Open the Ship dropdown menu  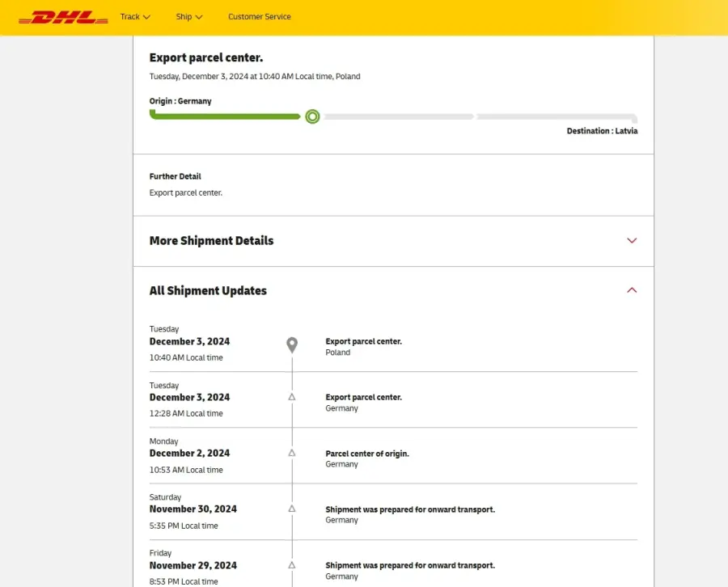(x=189, y=17)
